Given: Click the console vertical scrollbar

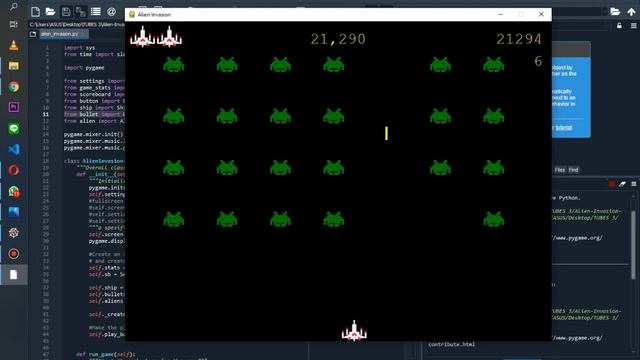Looking at the screenshot, I should pyautogui.click(x=633, y=245).
